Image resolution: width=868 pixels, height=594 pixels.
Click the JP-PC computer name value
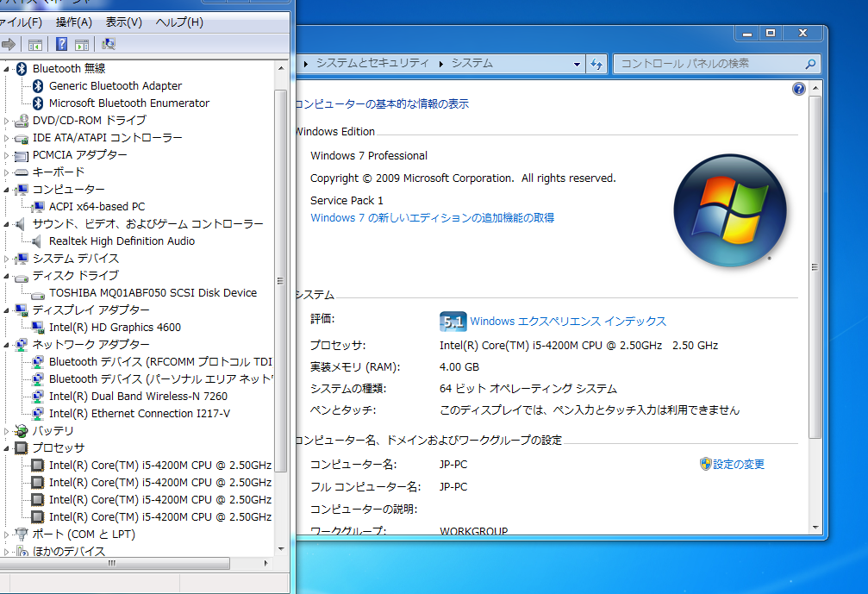453,465
